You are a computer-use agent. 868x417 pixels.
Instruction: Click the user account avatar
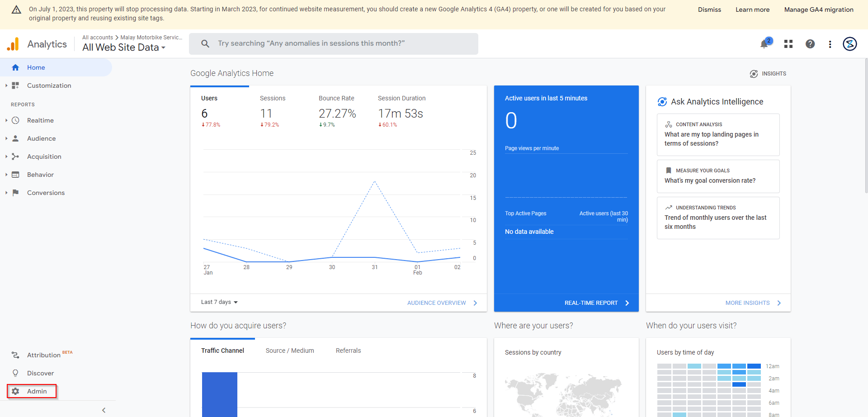click(850, 44)
